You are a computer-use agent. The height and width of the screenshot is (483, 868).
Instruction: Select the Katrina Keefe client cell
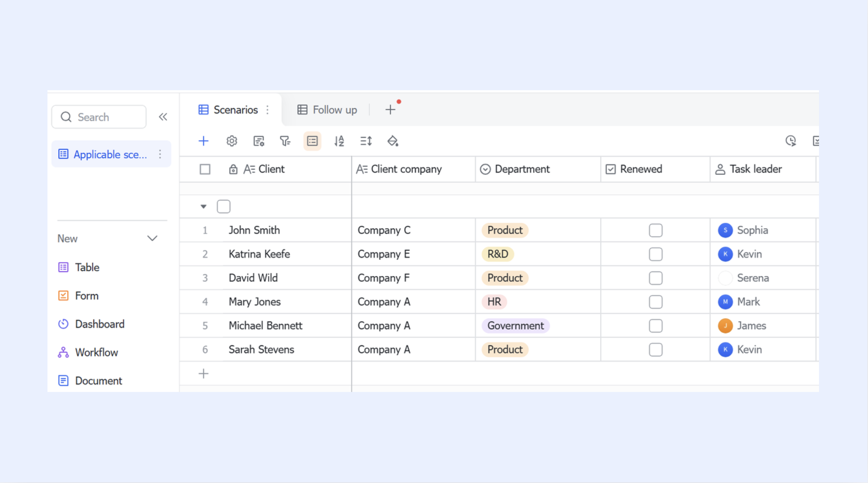(287, 254)
